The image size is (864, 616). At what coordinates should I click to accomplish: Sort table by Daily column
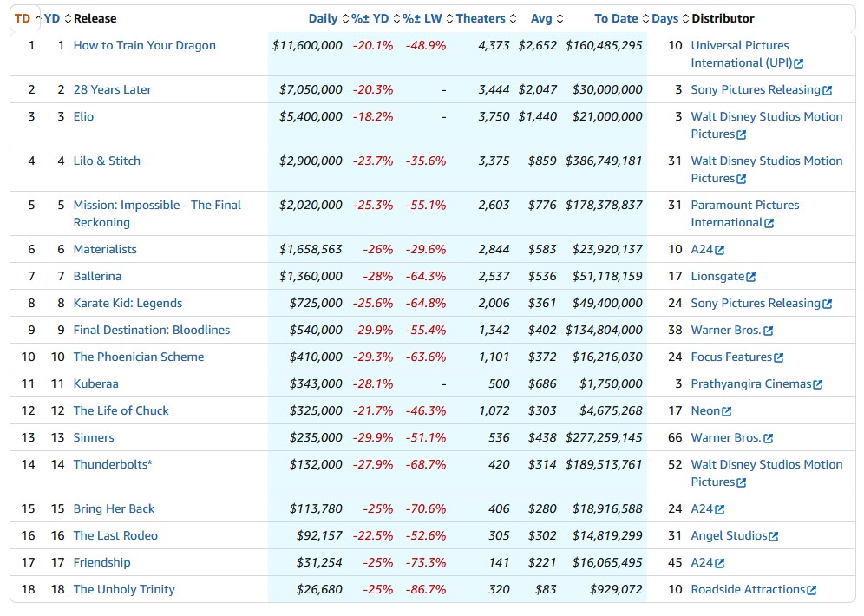tap(329, 19)
